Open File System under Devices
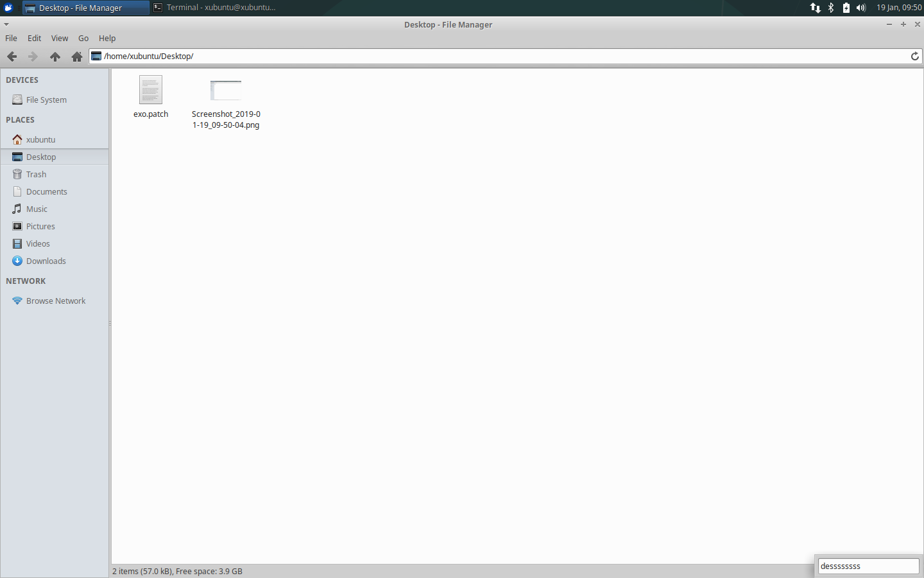This screenshot has height=578, width=924. tap(46, 100)
